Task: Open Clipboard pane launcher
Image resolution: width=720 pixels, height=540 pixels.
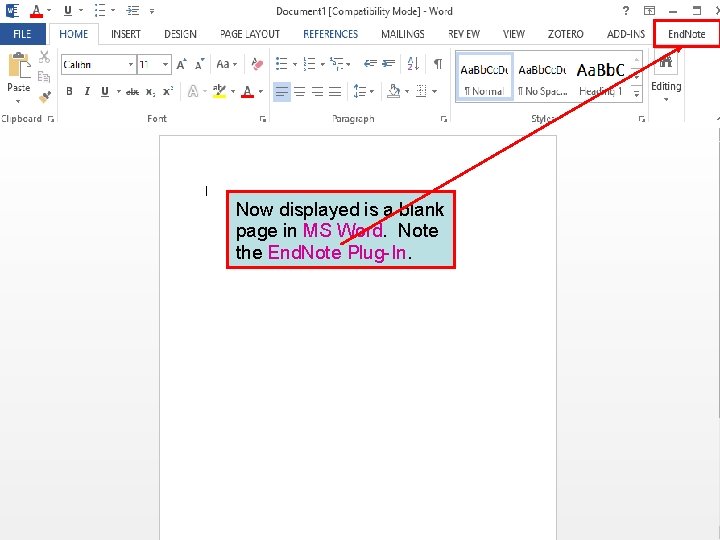Action: 51,119
